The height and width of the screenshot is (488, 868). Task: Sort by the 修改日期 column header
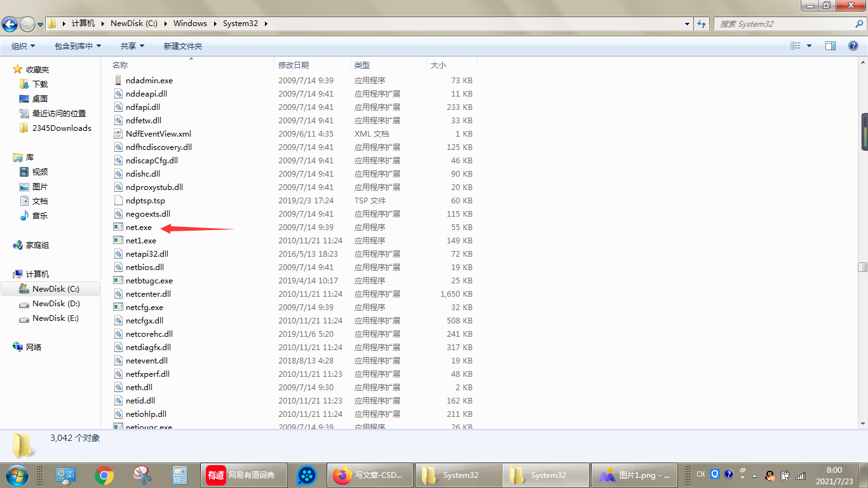click(312, 65)
